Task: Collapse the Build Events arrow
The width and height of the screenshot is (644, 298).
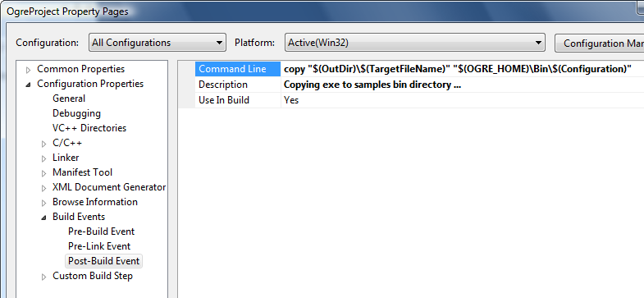Action: [44, 218]
